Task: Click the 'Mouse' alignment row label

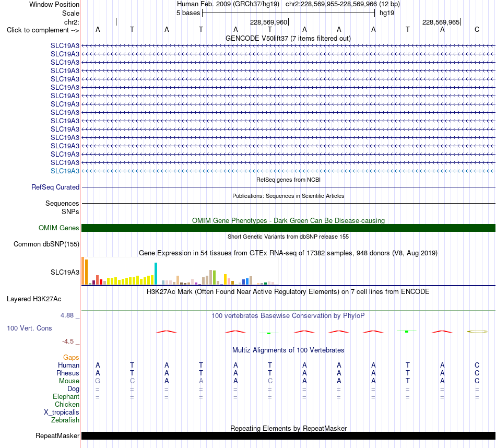Action: (69, 381)
